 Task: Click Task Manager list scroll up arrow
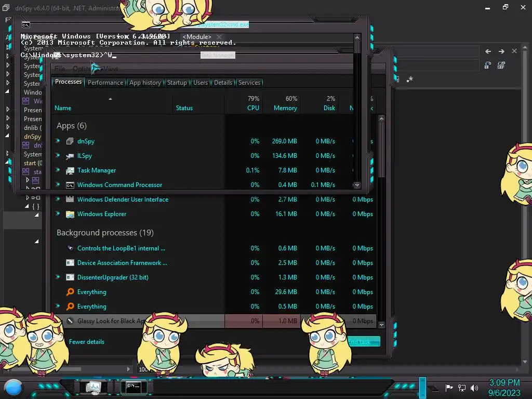point(381,118)
